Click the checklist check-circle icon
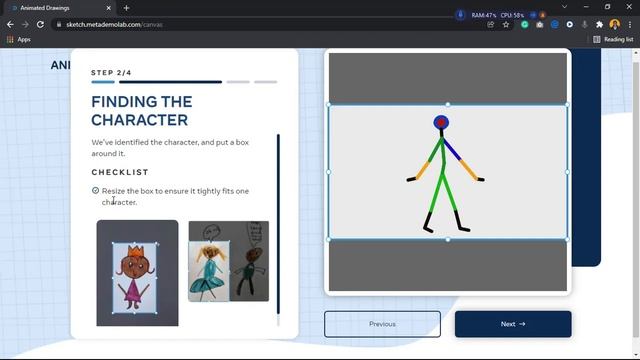Screen dimensions: 640x360 (96, 191)
